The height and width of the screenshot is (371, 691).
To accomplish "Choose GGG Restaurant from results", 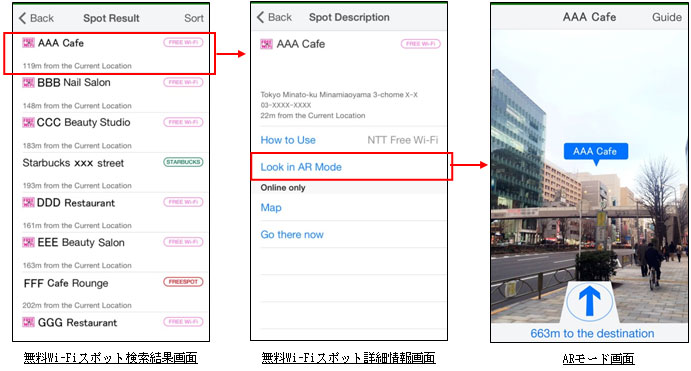I will tap(110, 326).
